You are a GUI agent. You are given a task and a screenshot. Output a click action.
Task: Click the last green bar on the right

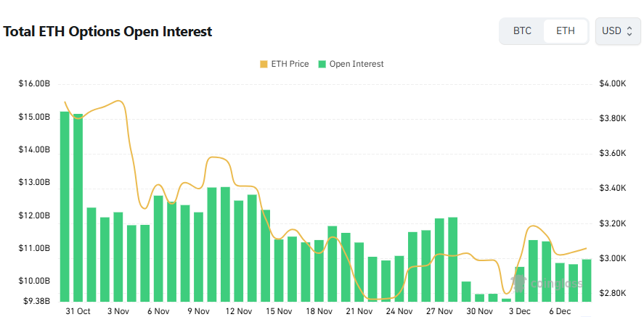point(587,280)
